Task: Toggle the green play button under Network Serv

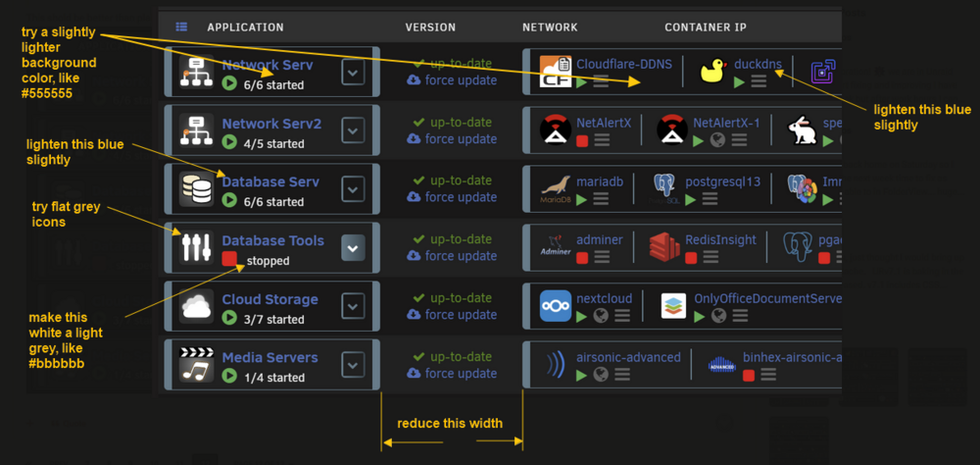Action: pos(229,83)
